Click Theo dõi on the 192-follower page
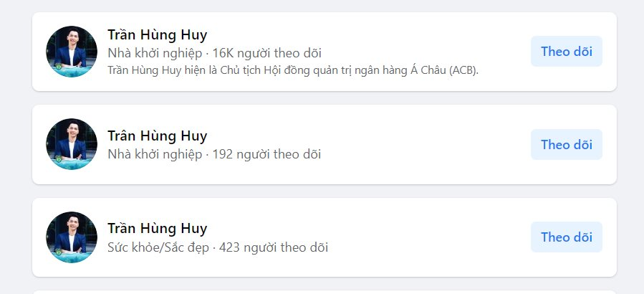 tap(567, 144)
